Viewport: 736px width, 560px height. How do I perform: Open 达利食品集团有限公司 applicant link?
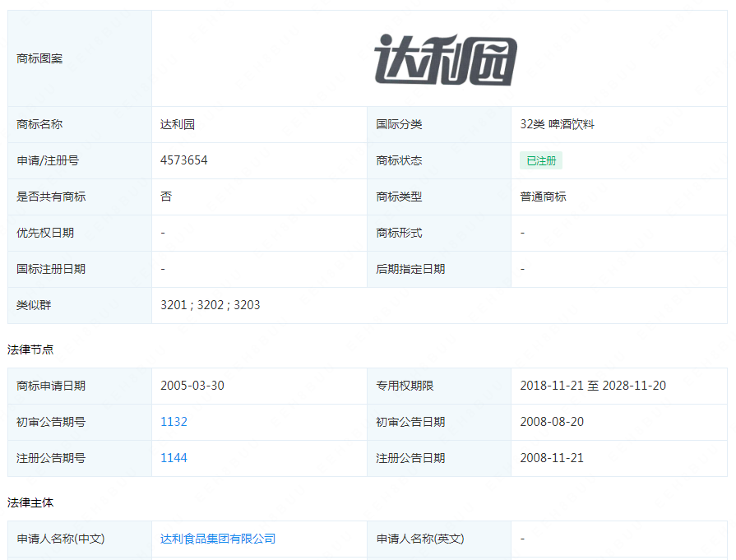[218, 539]
